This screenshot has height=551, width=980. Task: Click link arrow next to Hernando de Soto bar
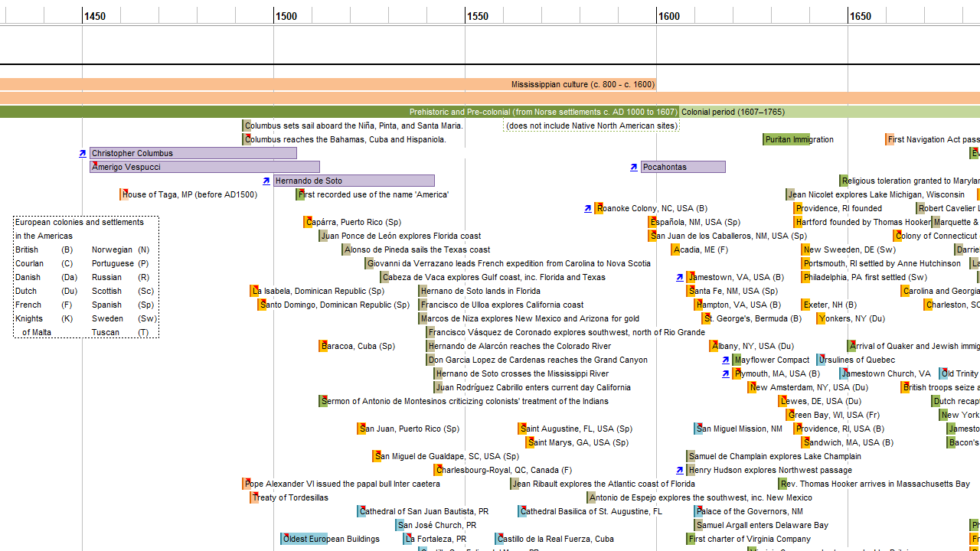click(266, 181)
